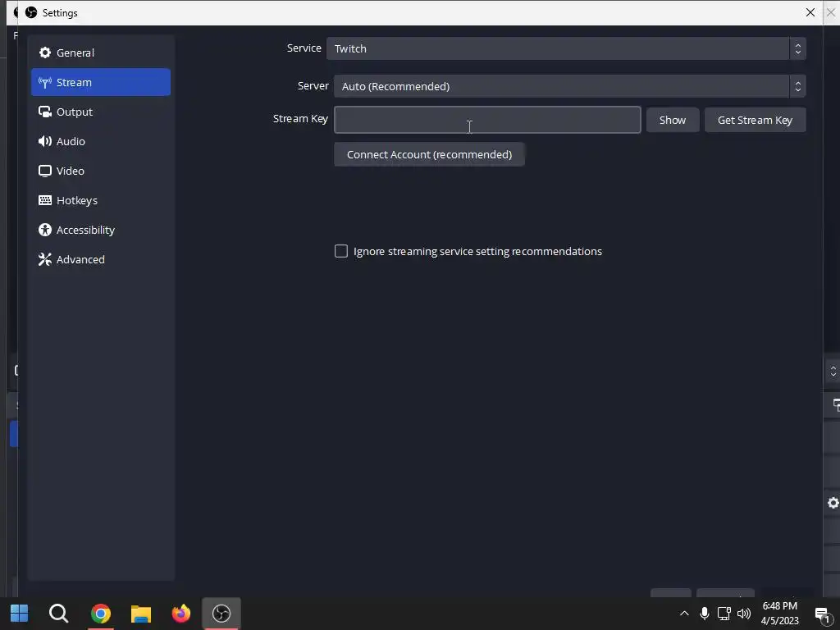
Task: Click into the Stream Key field
Action: coord(487,120)
